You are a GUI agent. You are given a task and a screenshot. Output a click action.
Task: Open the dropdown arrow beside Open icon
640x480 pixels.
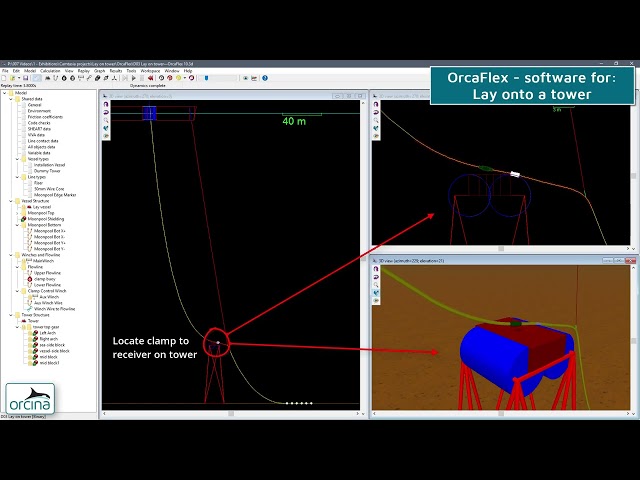pos(19,78)
